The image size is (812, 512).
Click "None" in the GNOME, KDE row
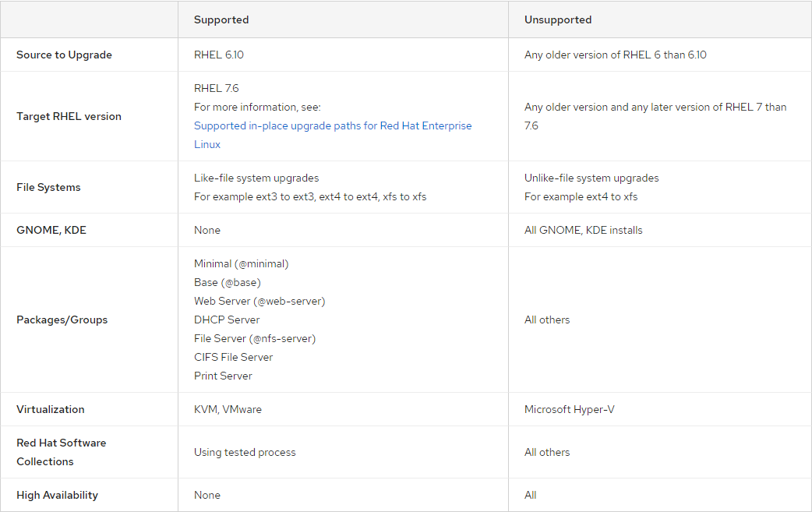207,231
